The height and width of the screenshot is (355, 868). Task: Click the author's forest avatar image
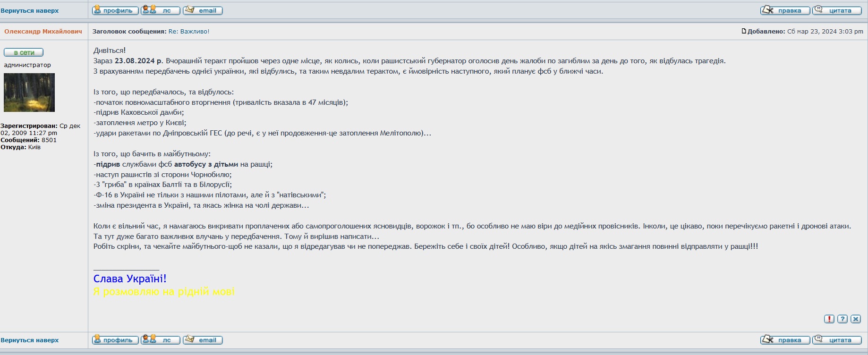(x=29, y=93)
